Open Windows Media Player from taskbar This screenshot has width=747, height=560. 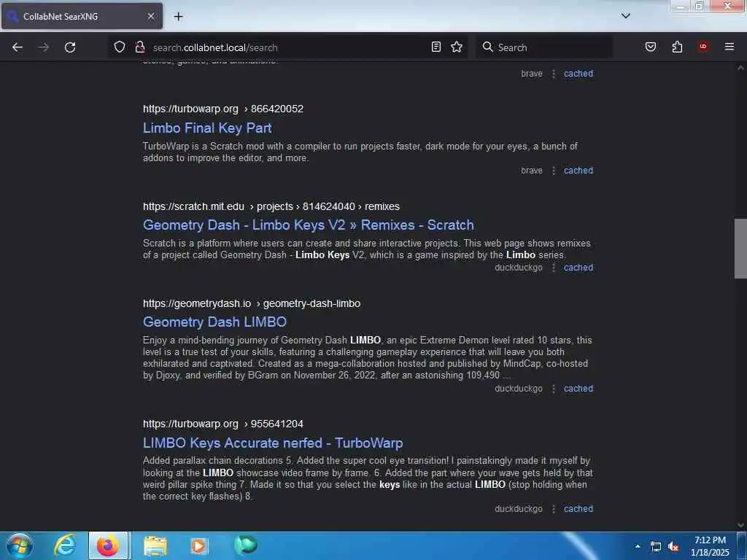(x=199, y=545)
